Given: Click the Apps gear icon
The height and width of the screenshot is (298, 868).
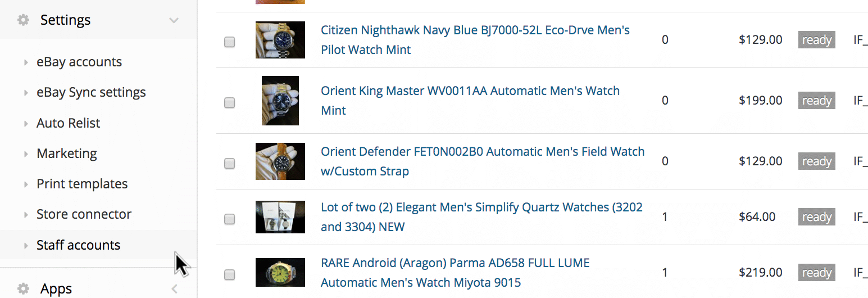Looking at the screenshot, I should coord(23,289).
